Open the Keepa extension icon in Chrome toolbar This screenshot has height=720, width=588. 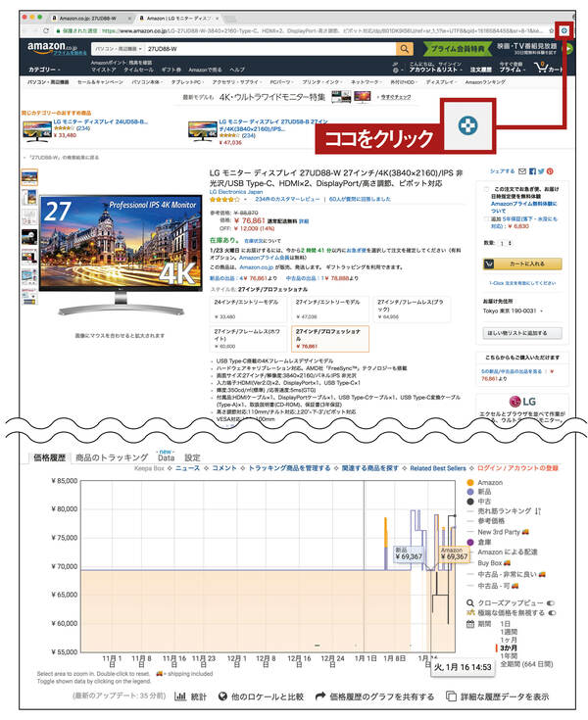[x=564, y=30]
